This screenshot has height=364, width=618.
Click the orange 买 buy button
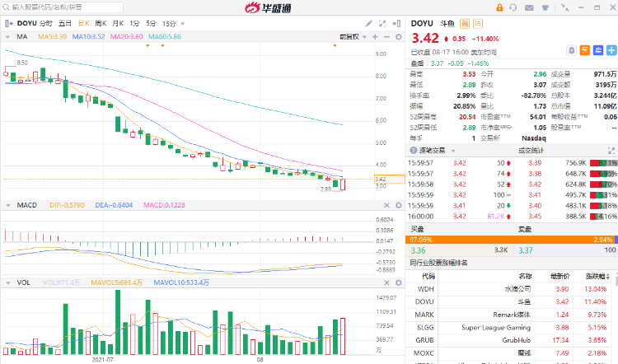tap(584, 50)
